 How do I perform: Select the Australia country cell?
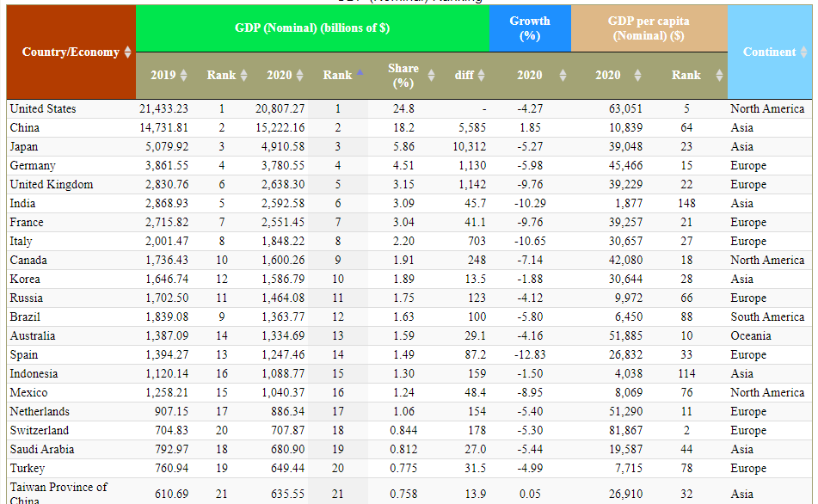71,336
